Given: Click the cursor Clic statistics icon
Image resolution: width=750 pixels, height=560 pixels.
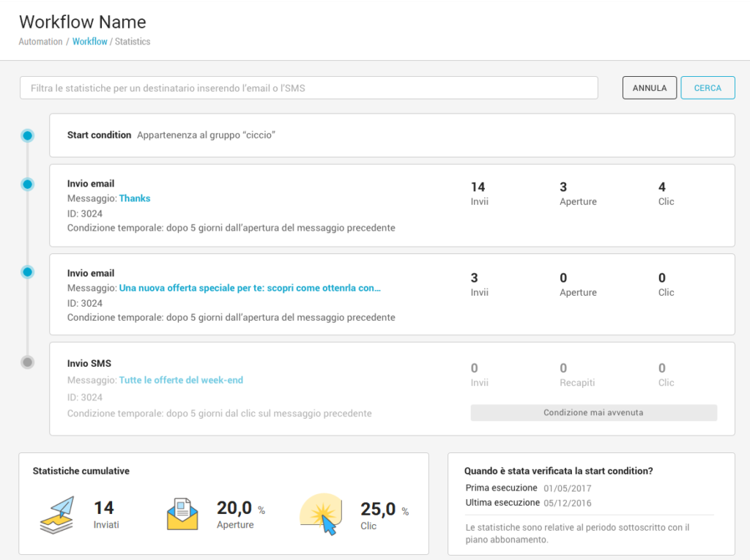Looking at the screenshot, I should coord(322,514).
